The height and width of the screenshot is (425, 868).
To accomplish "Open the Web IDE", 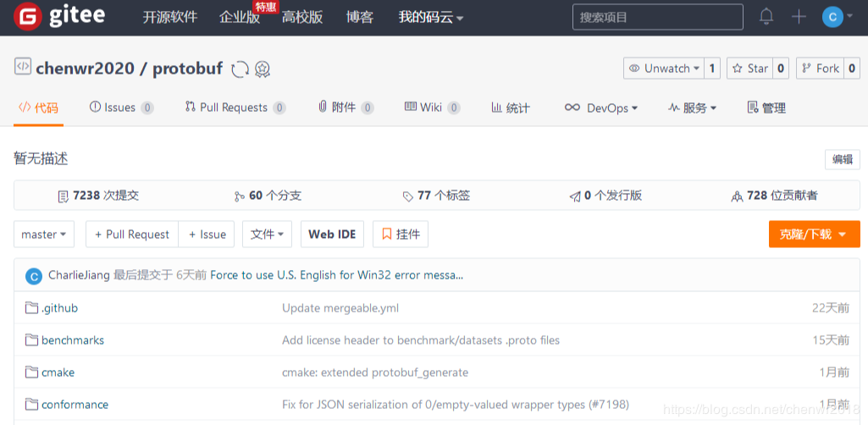I will pos(332,234).
